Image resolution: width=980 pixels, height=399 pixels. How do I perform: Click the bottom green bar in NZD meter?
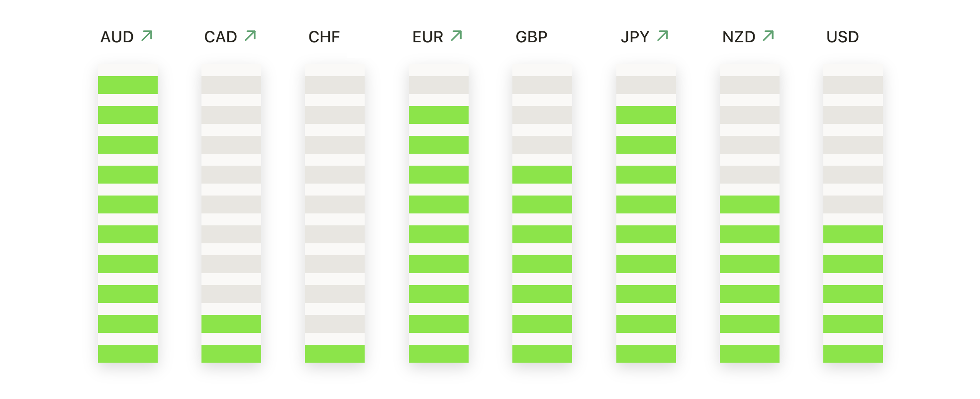click(750, 354)
